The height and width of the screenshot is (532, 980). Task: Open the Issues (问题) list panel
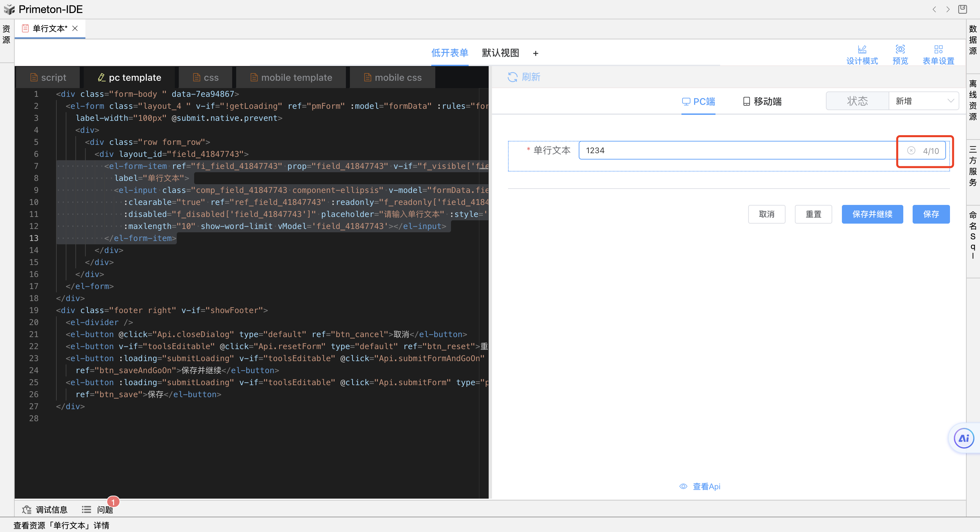97,510
